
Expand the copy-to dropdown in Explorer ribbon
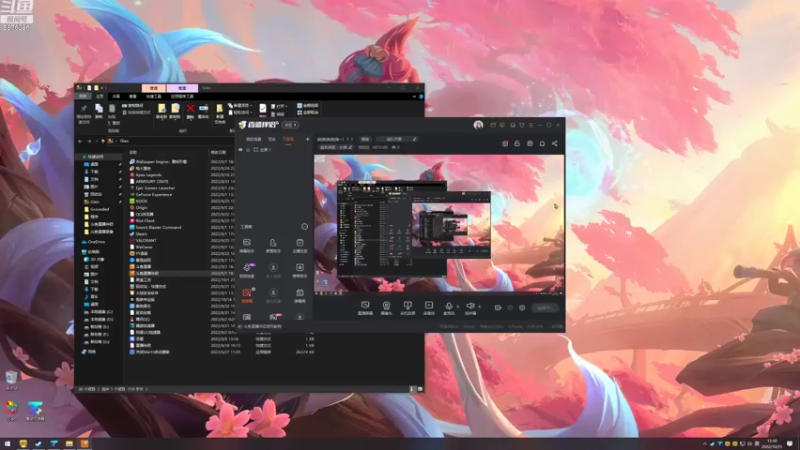175,117
